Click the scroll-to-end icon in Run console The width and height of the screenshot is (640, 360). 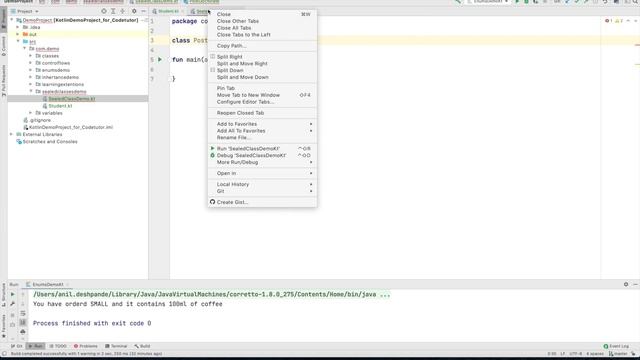23,323
